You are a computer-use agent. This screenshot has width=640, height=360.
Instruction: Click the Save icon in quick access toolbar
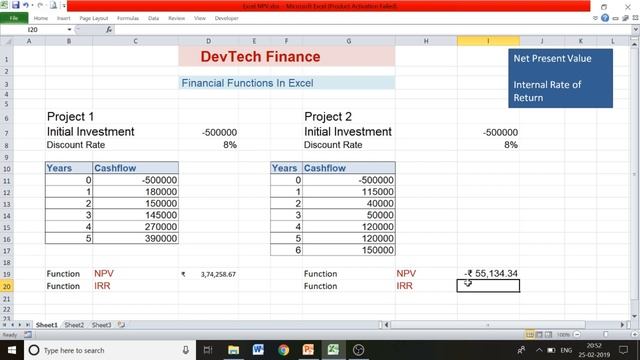16,5
